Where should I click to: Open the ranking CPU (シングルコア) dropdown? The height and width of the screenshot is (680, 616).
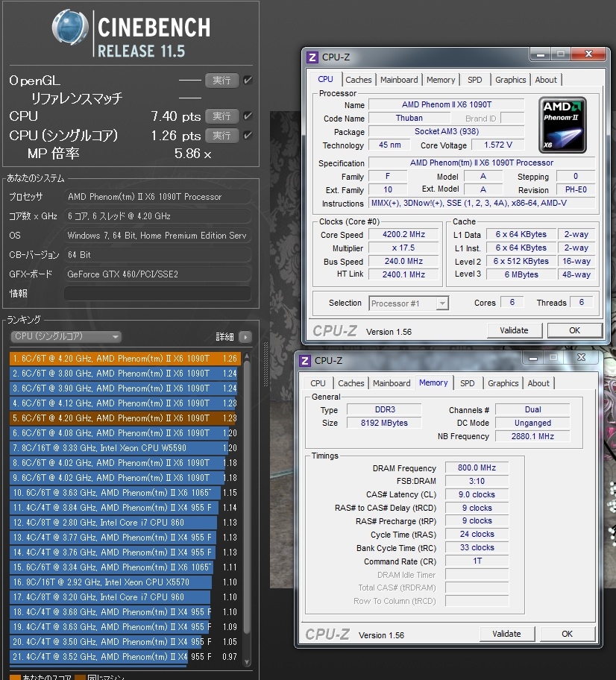tap(66, 336)
